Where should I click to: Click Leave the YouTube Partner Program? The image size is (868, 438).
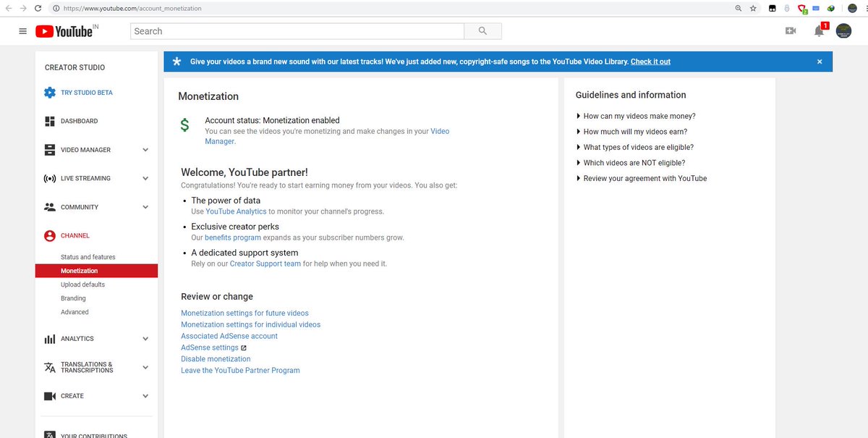coord(240,370)
